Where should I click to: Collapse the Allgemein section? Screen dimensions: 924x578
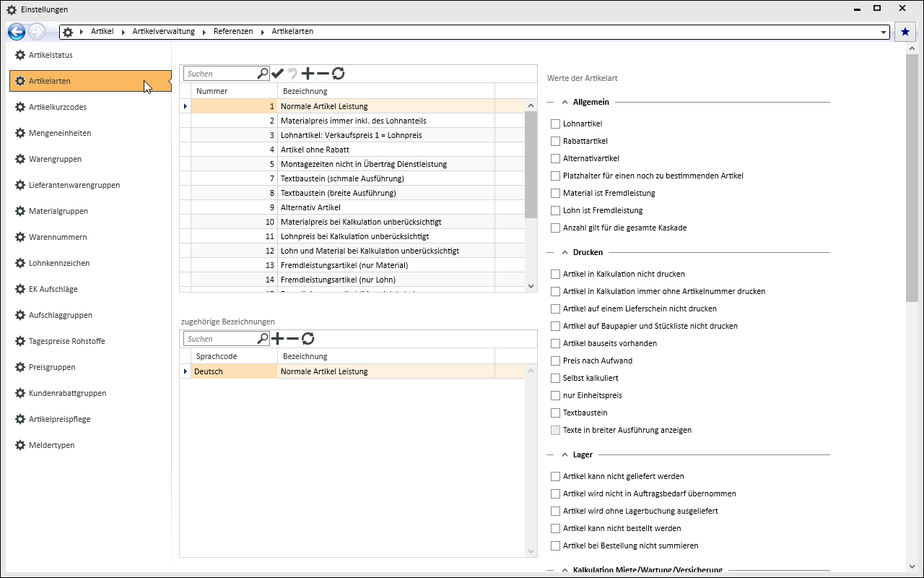click(565, 102)
